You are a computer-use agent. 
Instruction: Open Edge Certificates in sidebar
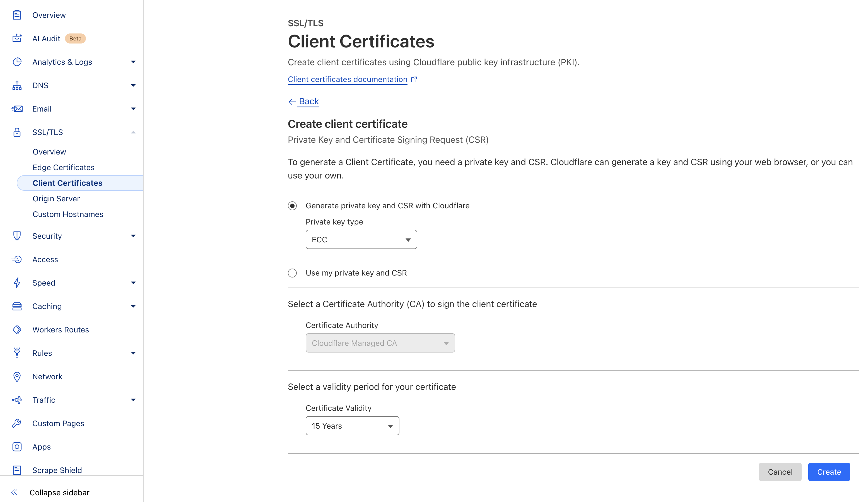[x=63, y=167]
